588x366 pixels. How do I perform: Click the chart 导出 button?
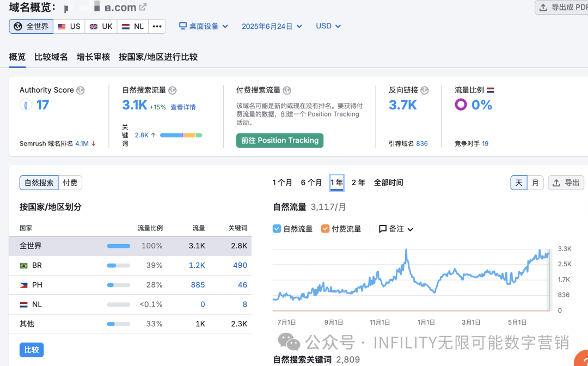coord(566,182)
